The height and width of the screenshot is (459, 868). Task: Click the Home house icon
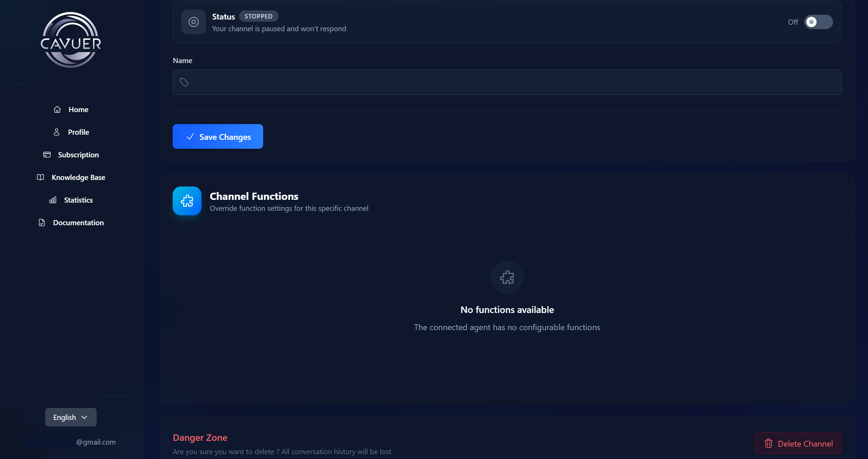tap(57, 109)
